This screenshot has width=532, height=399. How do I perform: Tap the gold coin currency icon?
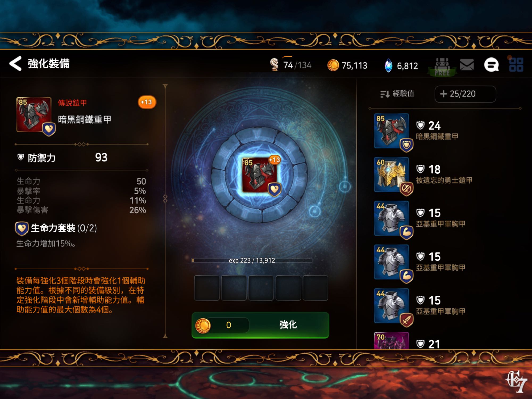click(333, 65)
